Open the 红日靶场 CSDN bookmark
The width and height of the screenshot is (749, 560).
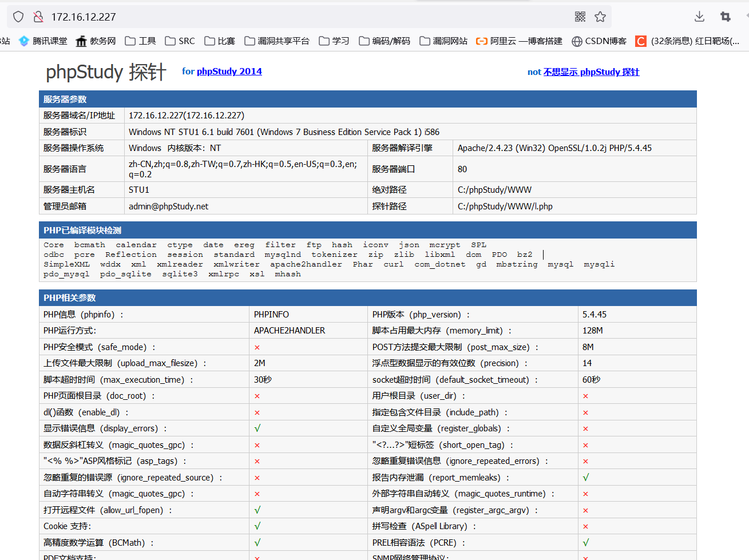coord(688,41)
